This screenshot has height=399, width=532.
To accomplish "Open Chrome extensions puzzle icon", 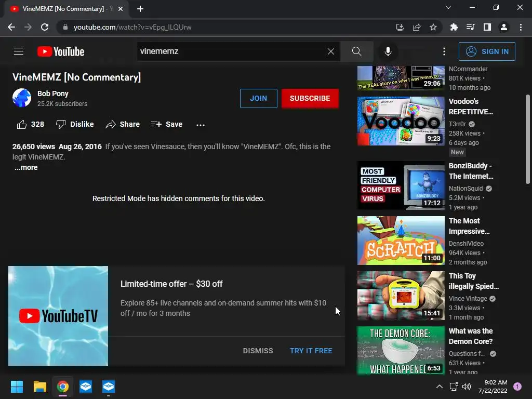I will [454, 27].
